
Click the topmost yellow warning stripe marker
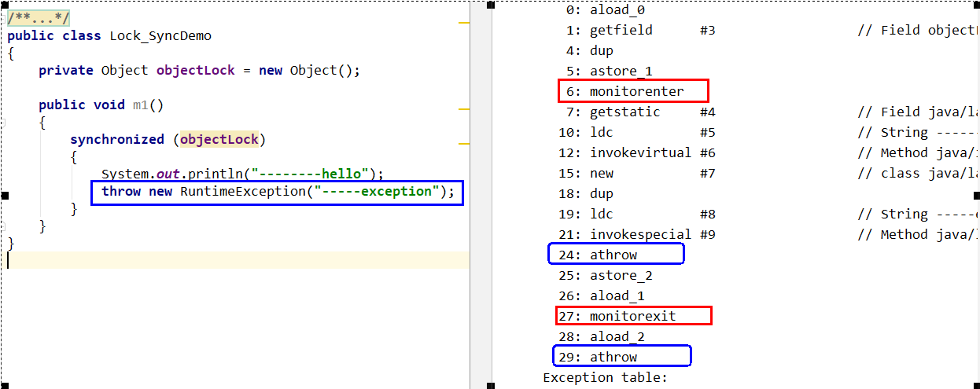[463, 23]
